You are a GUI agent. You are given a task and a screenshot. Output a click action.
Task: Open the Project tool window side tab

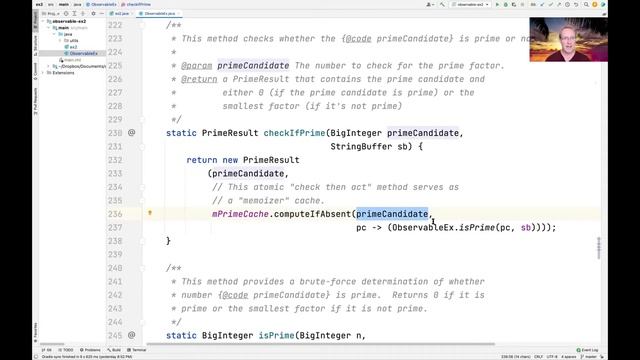click(36, 19)
